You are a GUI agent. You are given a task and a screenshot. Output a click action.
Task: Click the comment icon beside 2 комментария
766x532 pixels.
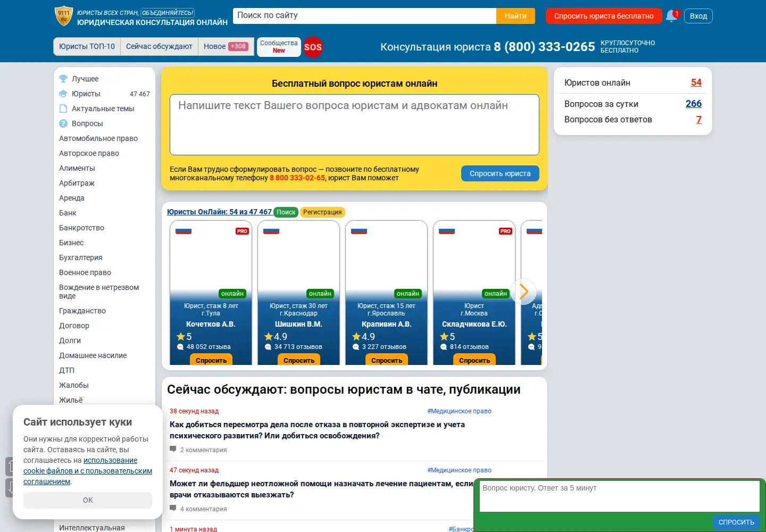[x=173, y=450]
